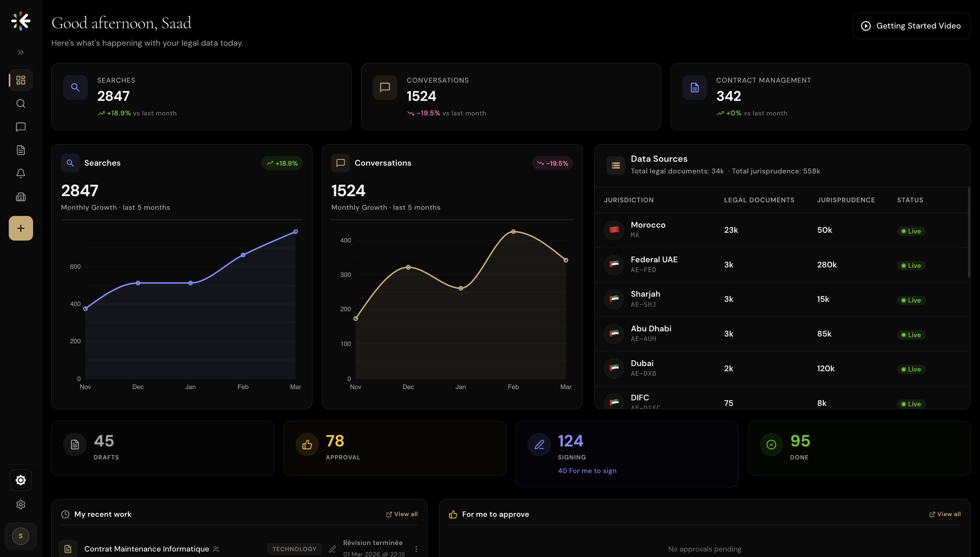Open the building icon in sidebar
Screen dimensions: 980x557
21,197
